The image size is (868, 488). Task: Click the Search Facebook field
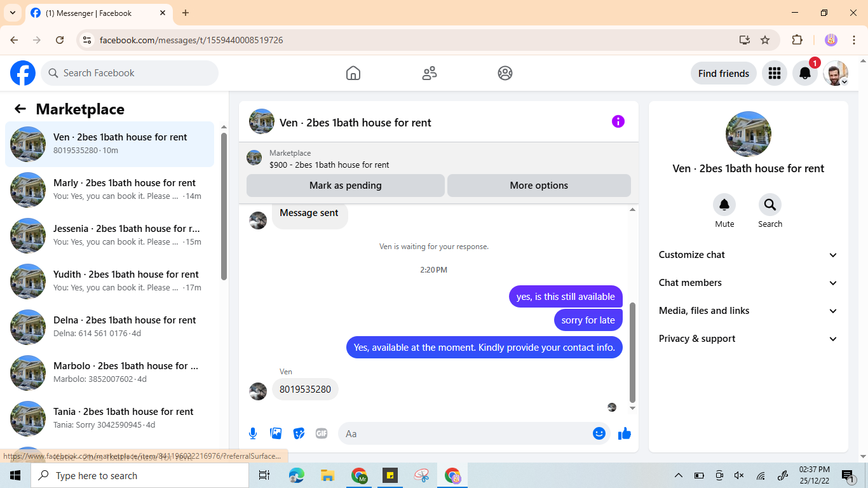[x=130, y=73]
